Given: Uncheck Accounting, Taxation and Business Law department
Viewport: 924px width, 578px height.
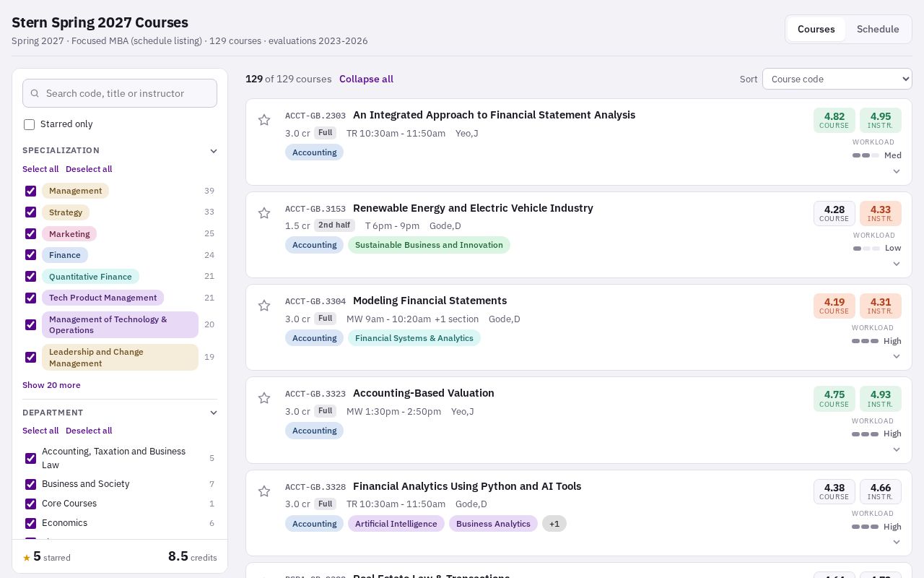Looking at the screenshot, I should 30,458.
